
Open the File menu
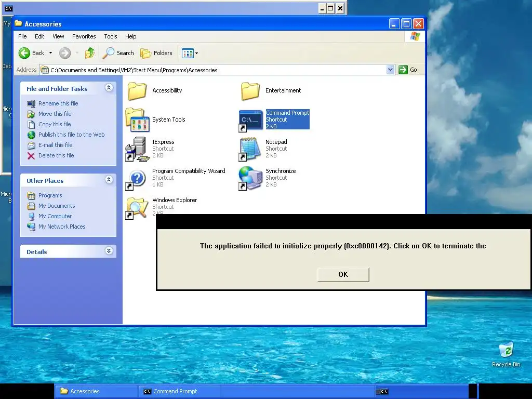pos(22,36)
